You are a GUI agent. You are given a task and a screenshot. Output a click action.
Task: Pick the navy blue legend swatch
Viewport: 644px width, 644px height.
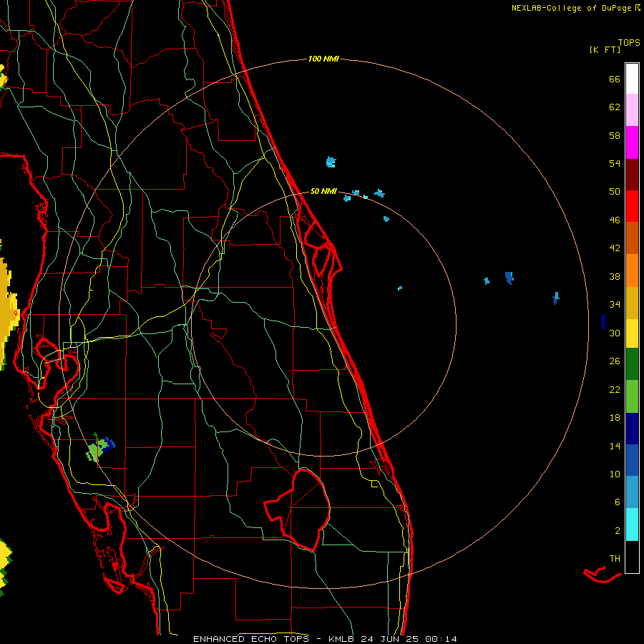[632, 429]
